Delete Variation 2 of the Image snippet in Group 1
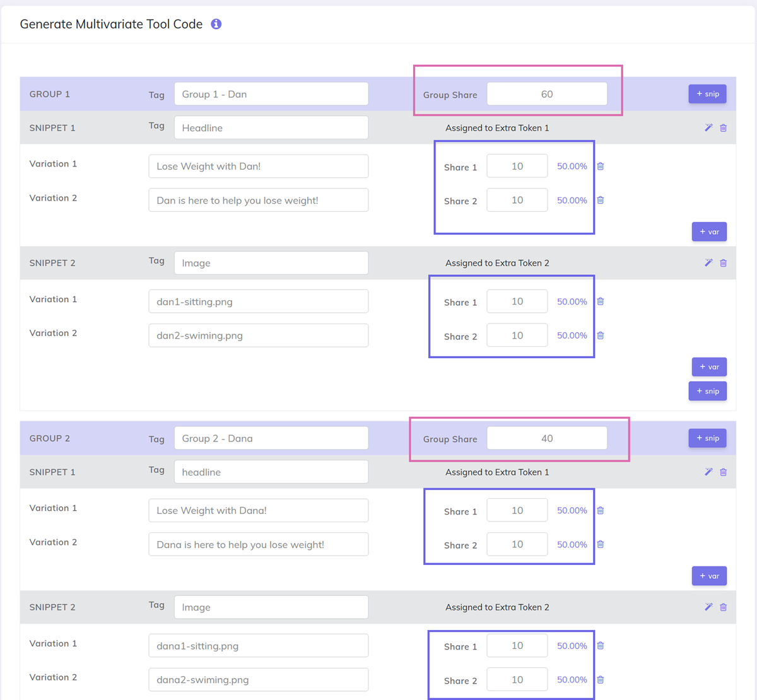This screenshot has height=700, width=757. [x=600, y=335]
